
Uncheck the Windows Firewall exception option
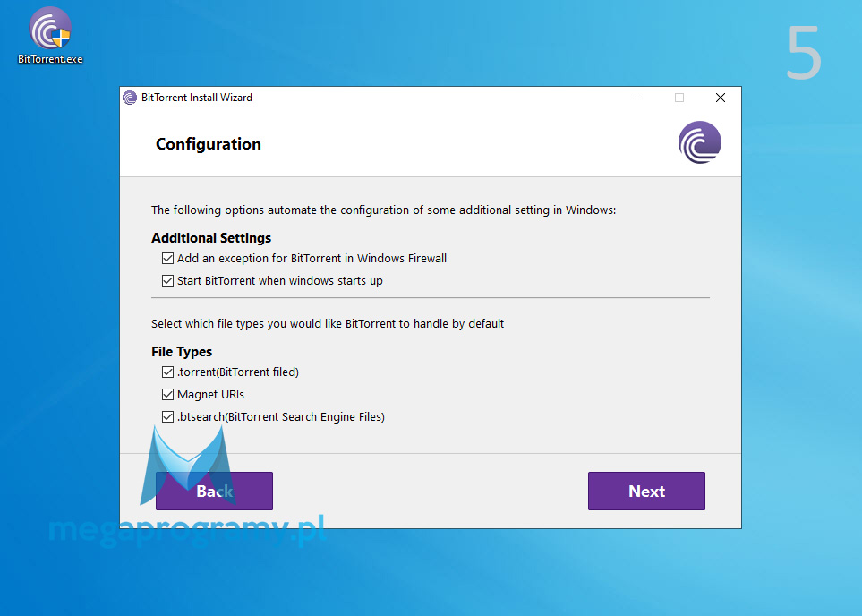coord(167,259)
